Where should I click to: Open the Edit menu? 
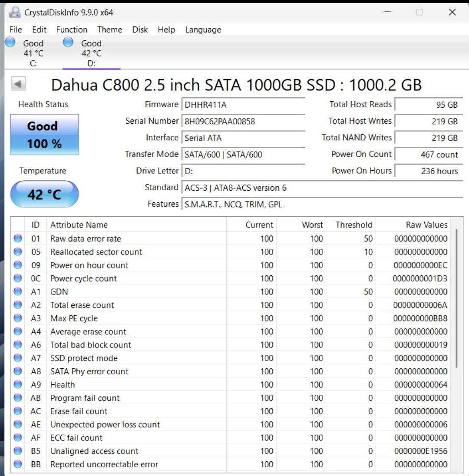pos(39,30)
